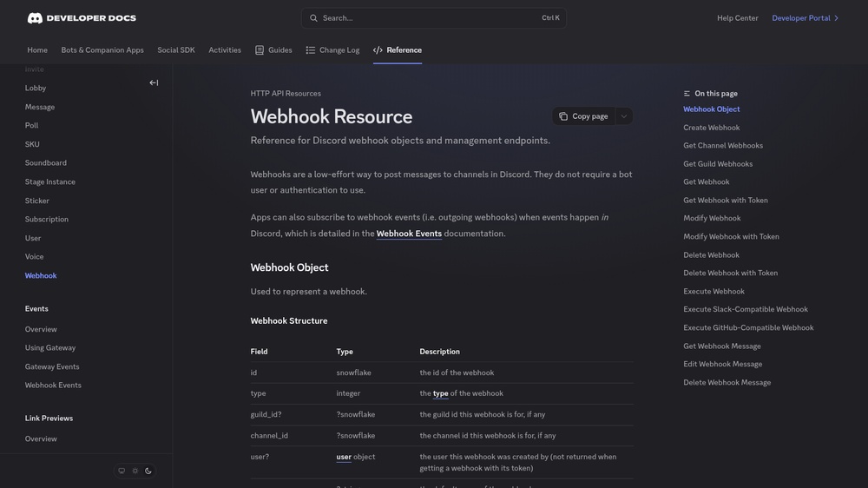Image resolution: width=868 pixels, height=488 pixels.
Task: Open Bots & Companion Apps tab
Action: pos(102,49)
